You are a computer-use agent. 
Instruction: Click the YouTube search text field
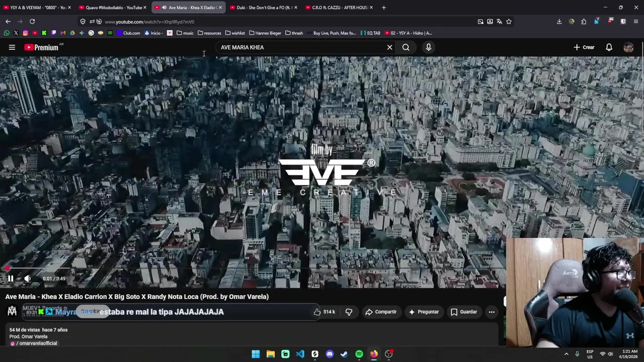point(301,47)
